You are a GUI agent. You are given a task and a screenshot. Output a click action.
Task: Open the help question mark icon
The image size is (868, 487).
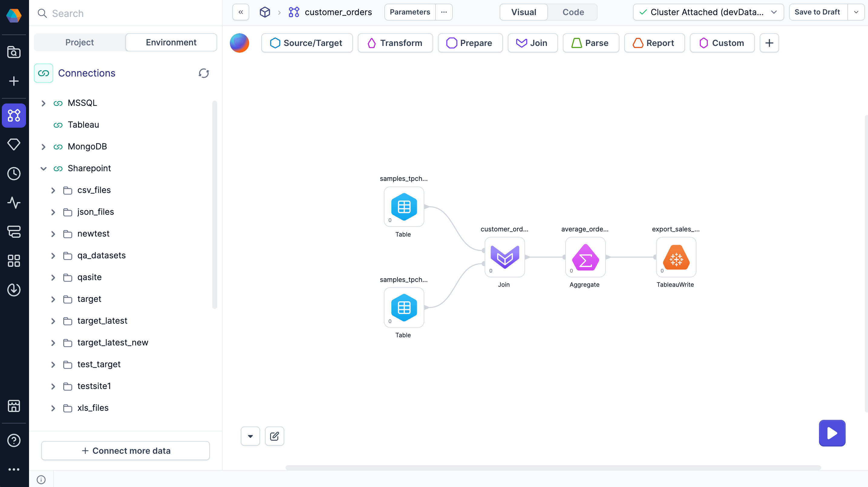pos(14,440)
